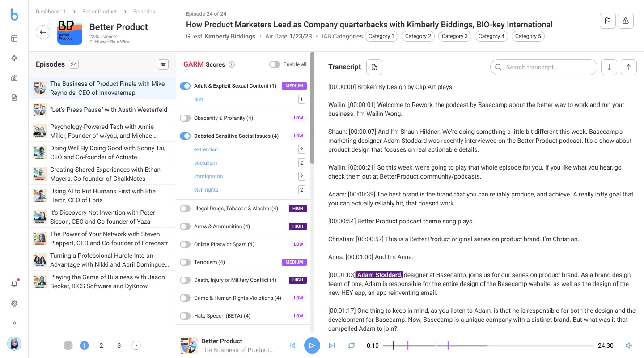Click the extremism keyword link
This screenshot has height=358, width=644.
207,149
